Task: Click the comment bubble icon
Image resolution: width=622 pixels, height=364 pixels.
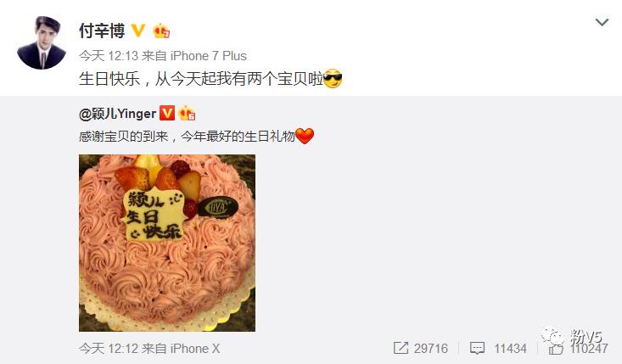Action: click(477, 349)
